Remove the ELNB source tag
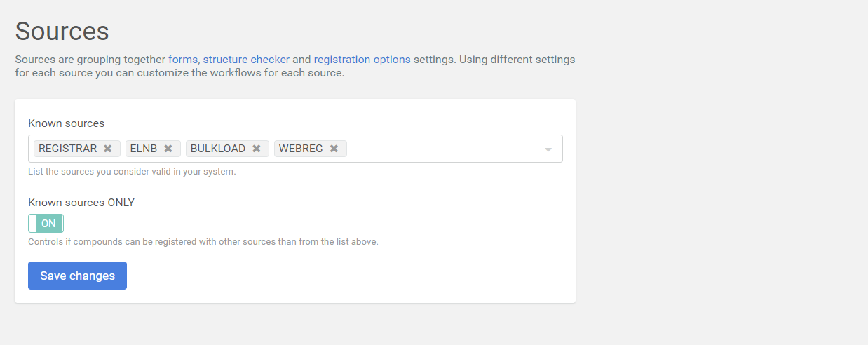 click(x=168, y=149)
